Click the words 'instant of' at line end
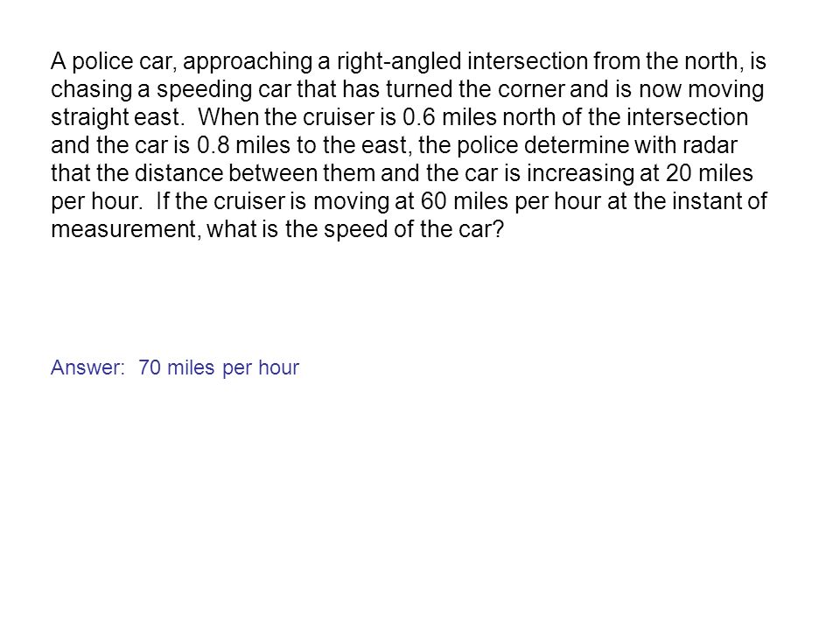840x630 pixels. 719,200
